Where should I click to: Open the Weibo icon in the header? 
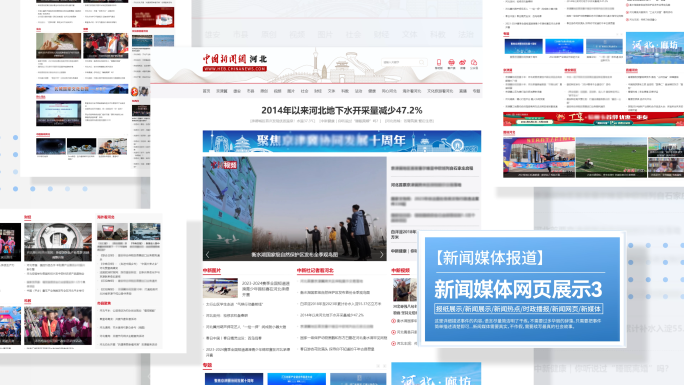point(462,62)
